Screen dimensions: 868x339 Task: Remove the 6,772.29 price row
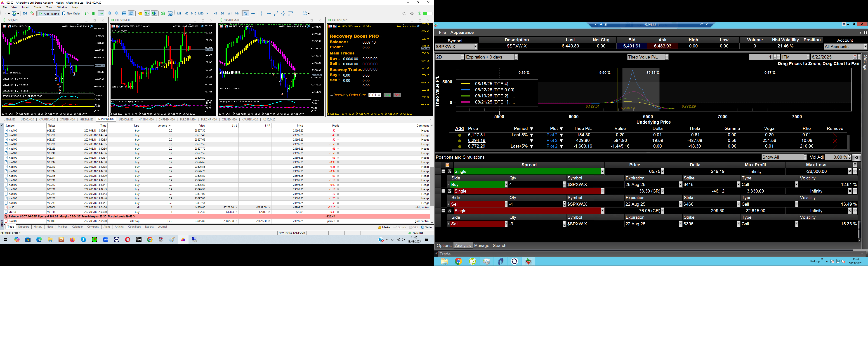(x=835, y=146)
